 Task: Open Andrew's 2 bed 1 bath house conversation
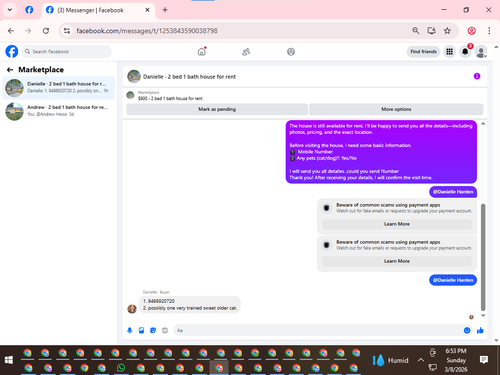(59, 111)
